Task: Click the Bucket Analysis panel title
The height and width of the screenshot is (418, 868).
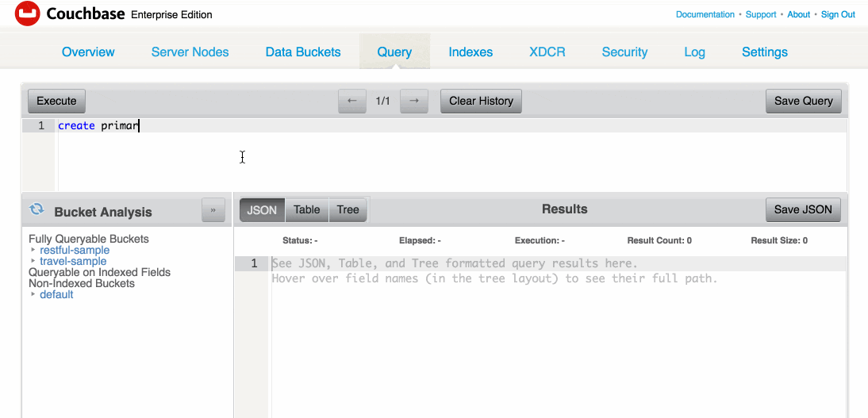Action: pyautogui.click(x=103, y=212)
